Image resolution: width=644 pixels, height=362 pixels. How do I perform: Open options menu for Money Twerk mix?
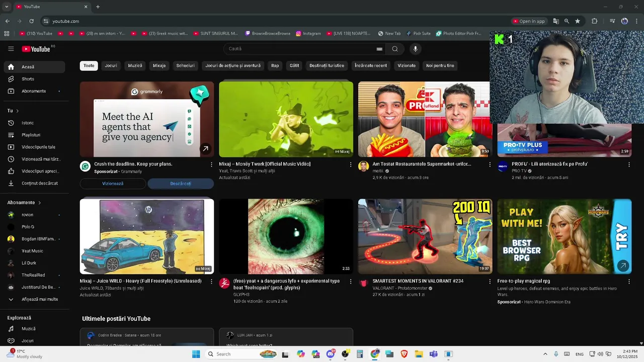pos(351,164)
